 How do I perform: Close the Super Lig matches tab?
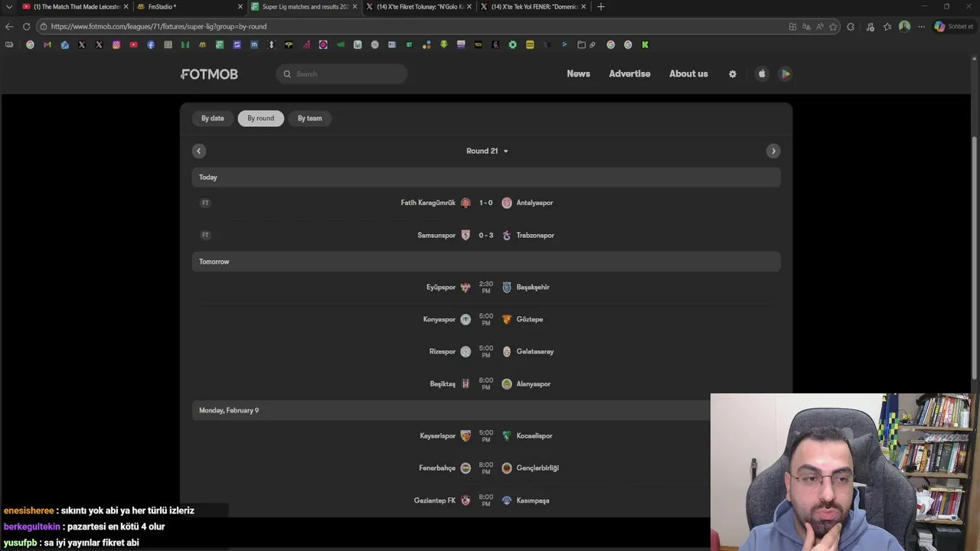coord(354,7)
